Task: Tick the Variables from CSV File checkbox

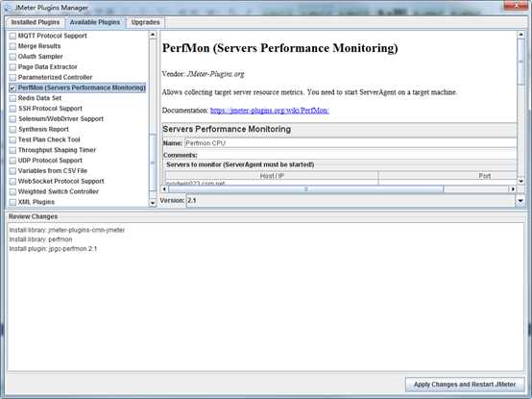Action: (x=12, y=171)
